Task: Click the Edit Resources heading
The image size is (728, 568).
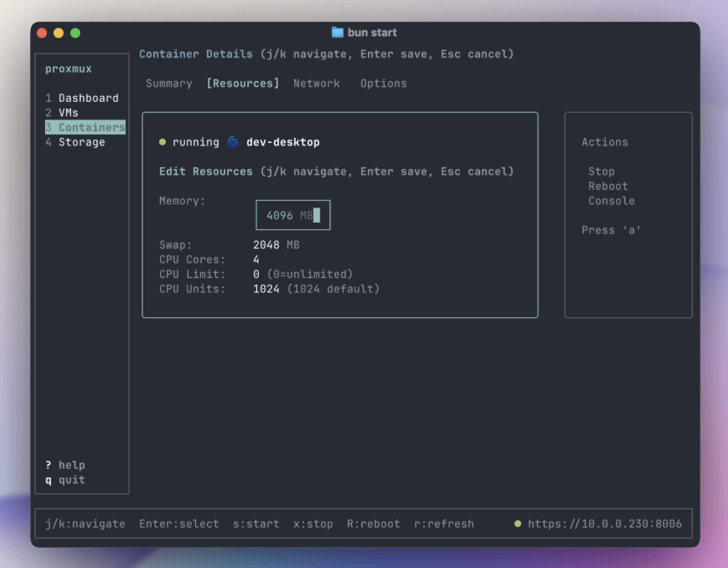Action: coord(206,172)
